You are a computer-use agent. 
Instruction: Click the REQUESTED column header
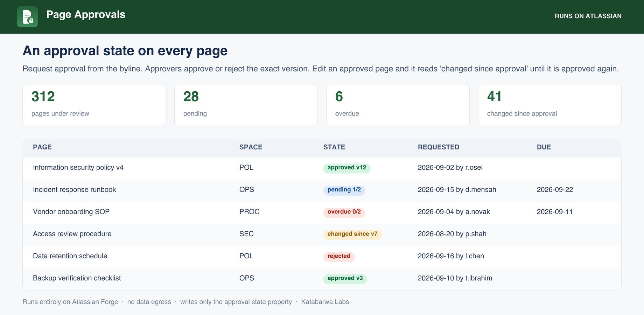click(x=439, y=147)
